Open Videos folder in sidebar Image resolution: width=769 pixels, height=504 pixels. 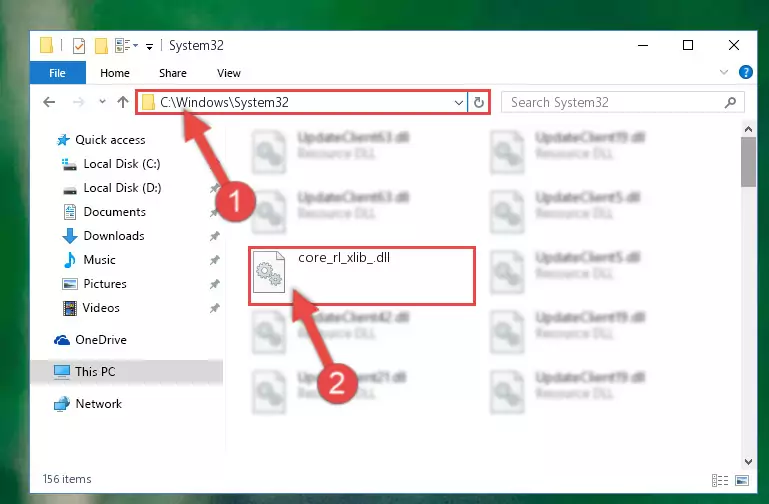[101, 308]
